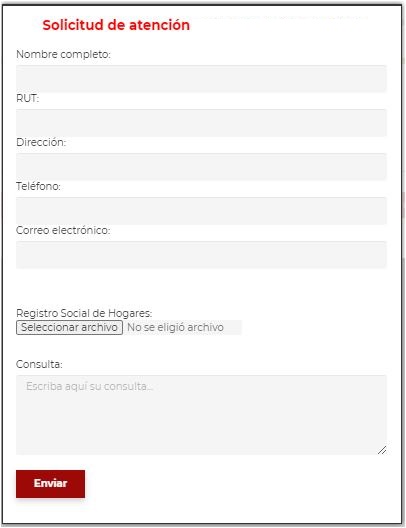The width and height of the screenshot is (406, 528).
Task: Open the Seleccionar archivo file chooser
Action: tap(69, 327)
